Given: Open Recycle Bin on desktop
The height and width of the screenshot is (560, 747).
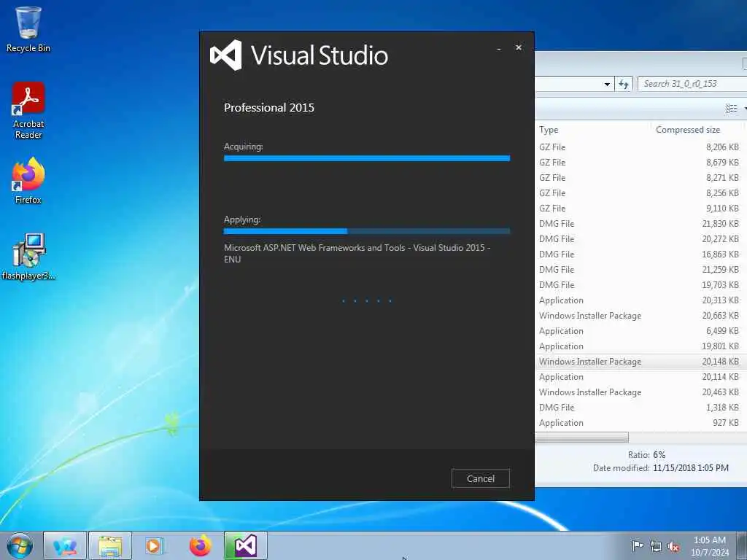Looking at the screenshot, I should (28, 29).
